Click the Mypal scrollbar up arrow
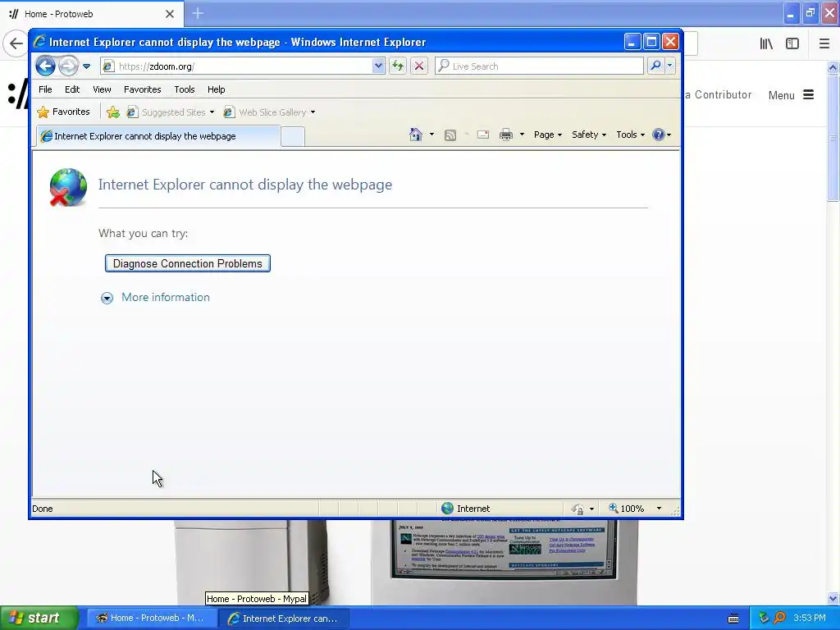The width and height of the screenshot is (840, 630). coord(833,67)
